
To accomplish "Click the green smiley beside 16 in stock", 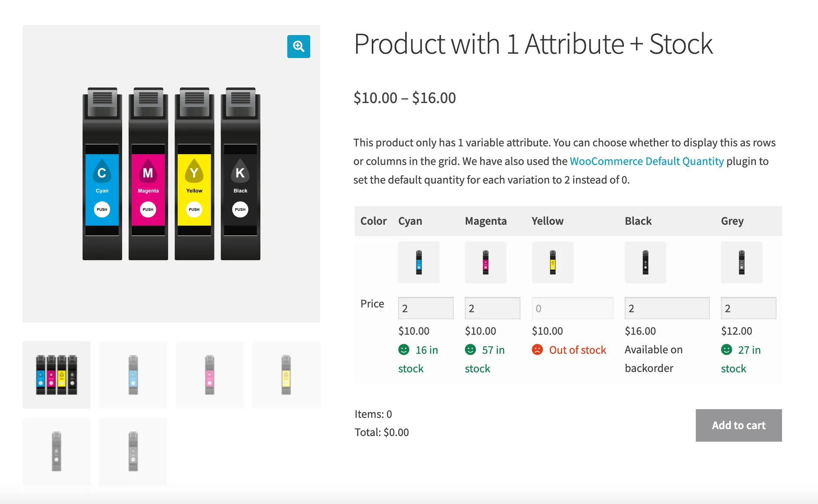I will pos(404,349).
